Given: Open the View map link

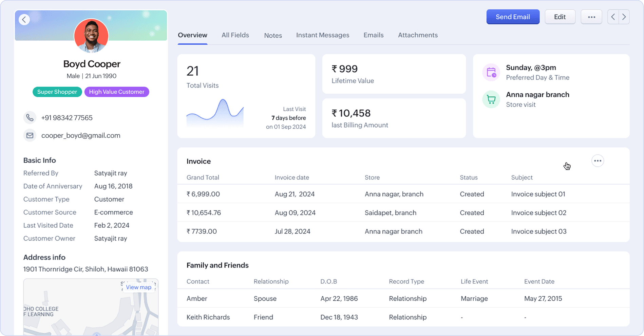Looking at the screenshot, I should click(x=138, y=287).
